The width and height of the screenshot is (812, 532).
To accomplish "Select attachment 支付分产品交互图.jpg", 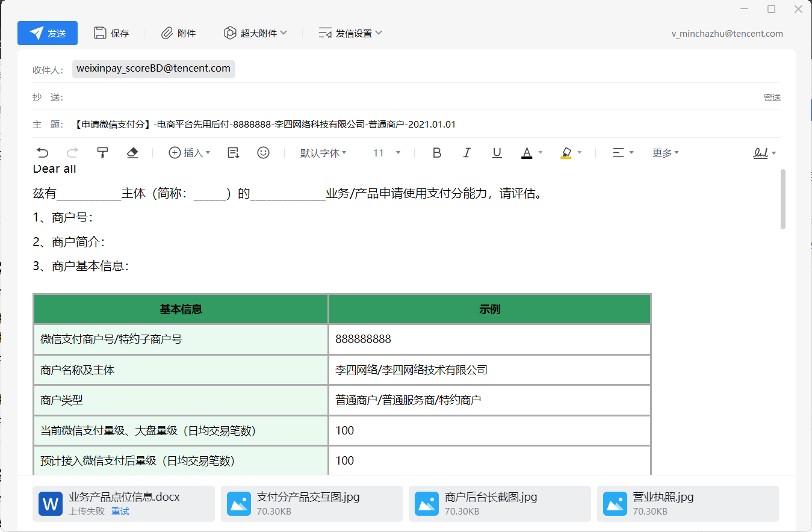I will pos(312,504).
